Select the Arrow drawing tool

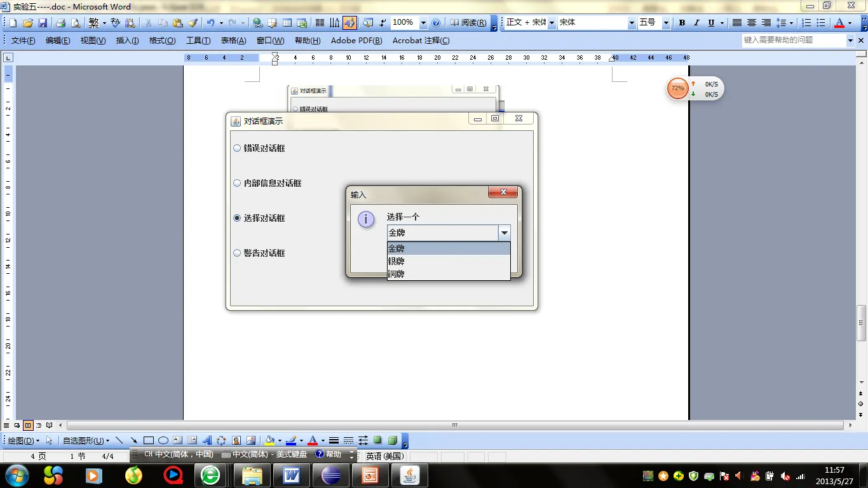(133, 440)
